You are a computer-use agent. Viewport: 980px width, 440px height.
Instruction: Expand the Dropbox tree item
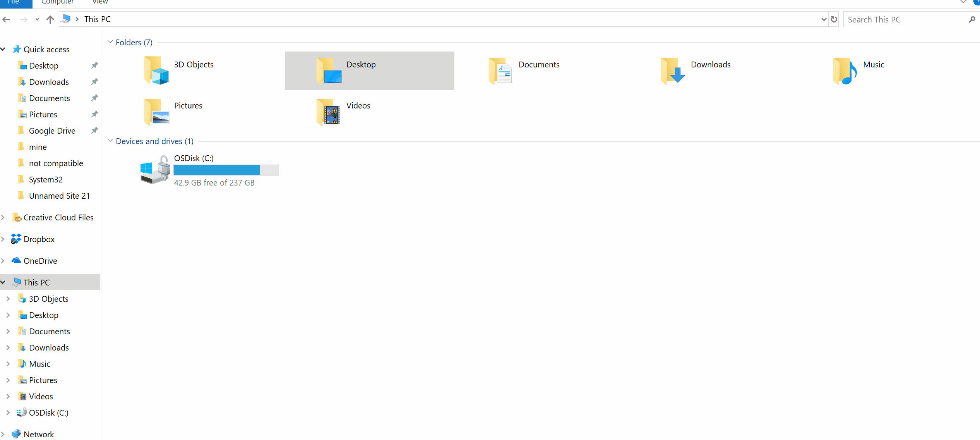point(3,239)
